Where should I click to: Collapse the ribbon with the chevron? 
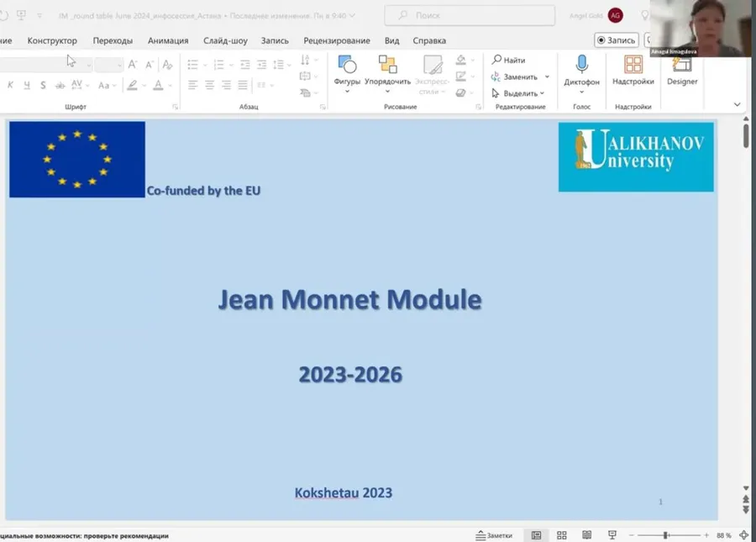[x=738, y=104]
